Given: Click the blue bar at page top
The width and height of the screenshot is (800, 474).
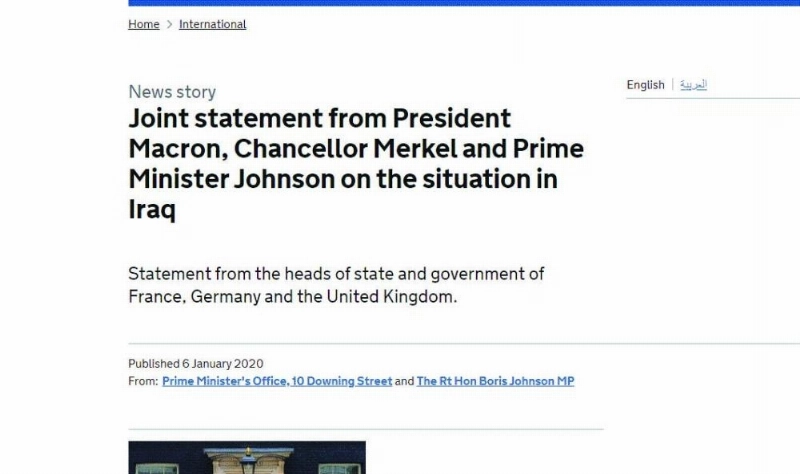Looking at the screenshot, I should [x=464, y=3].
